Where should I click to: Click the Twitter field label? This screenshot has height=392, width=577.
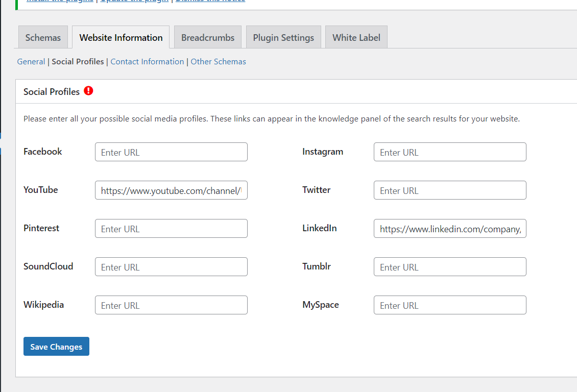pos(317,190)
